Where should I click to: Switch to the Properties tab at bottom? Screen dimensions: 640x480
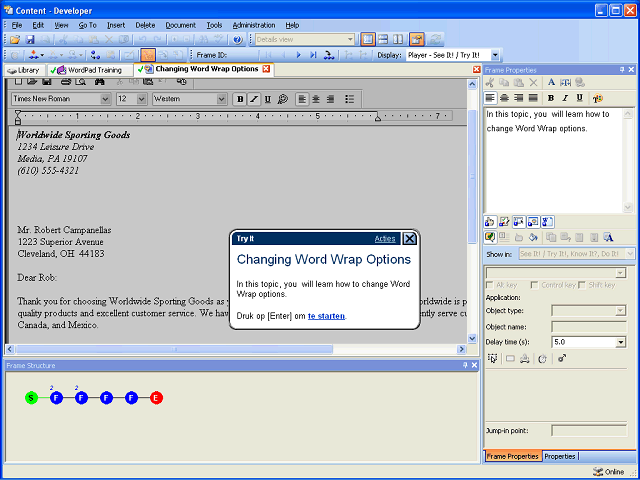point(560,456)
